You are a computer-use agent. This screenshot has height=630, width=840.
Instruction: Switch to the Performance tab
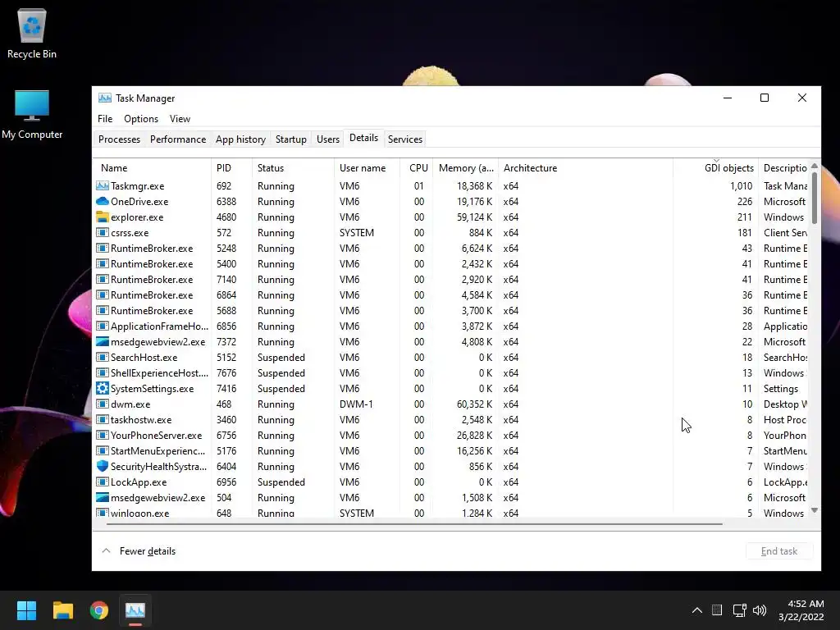pos(178,139)
